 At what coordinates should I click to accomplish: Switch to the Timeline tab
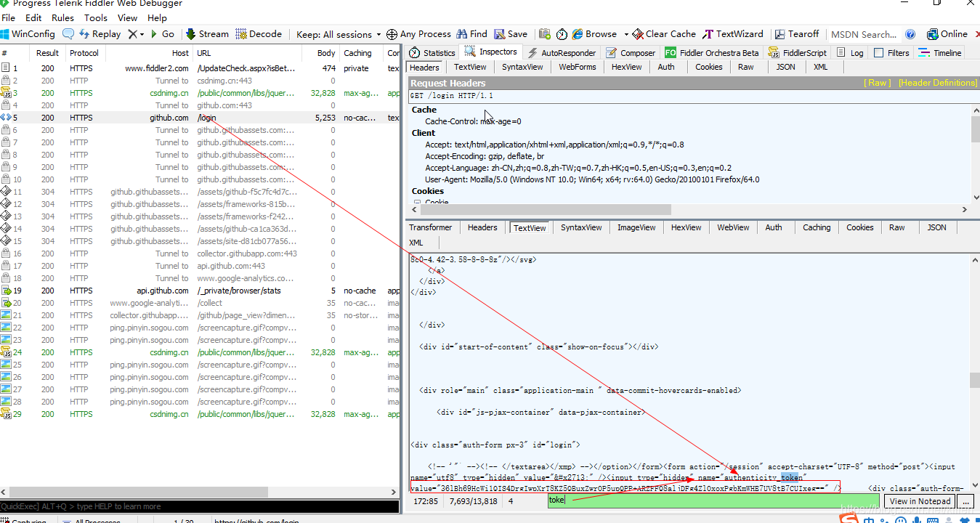pos(940,52)
